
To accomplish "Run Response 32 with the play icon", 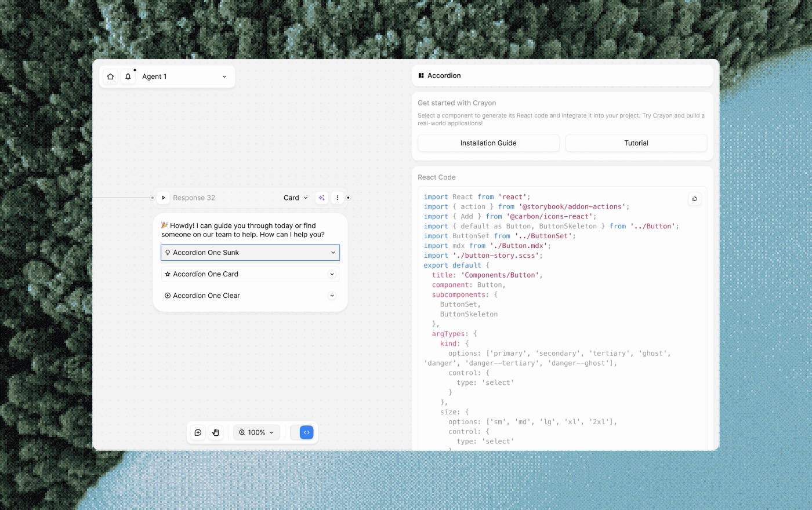I will [164, 198].
